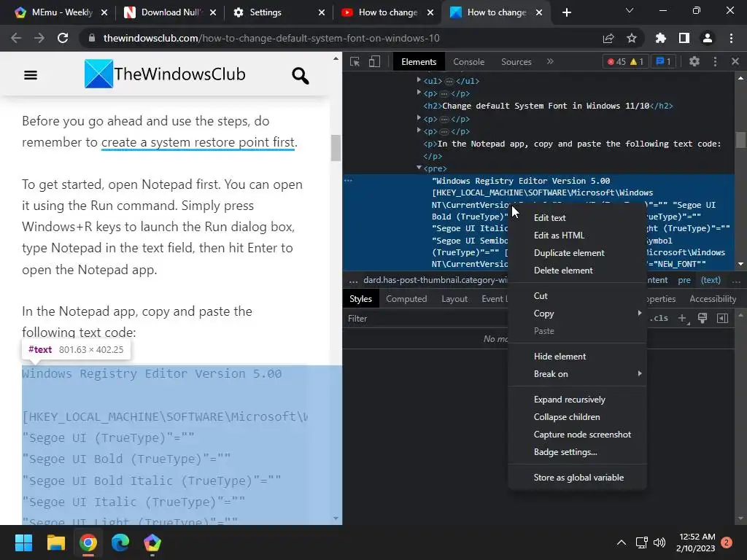Viewport: 747px width, 560px height.
Task: Open the site search magnifier icon
Action: tap(300, 75)
